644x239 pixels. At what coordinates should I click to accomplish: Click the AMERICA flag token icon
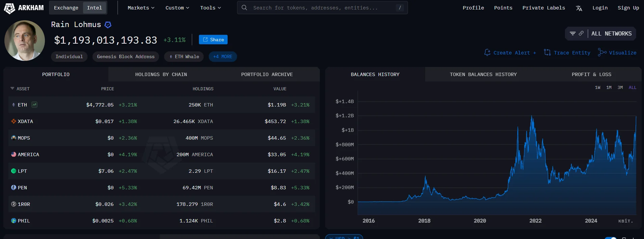14,154
